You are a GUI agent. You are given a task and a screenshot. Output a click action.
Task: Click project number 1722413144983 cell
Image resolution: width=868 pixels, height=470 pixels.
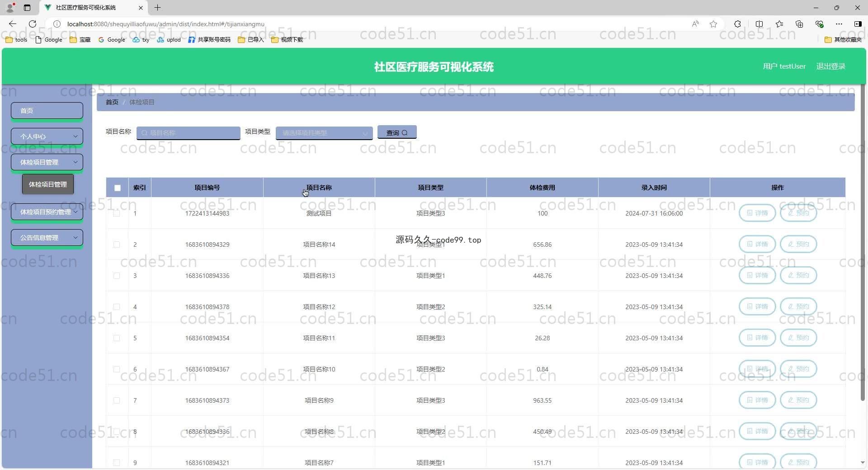pyautogui.click(x=207, y=213)
